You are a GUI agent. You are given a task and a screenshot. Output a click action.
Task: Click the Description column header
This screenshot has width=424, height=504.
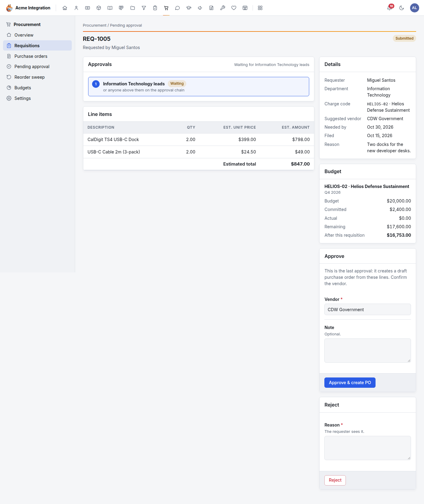click(101, 127)
